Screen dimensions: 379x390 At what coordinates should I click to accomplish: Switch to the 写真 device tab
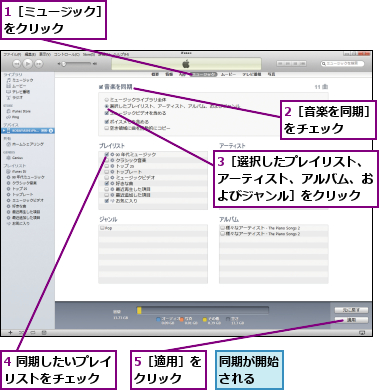[x=271, y=75]
